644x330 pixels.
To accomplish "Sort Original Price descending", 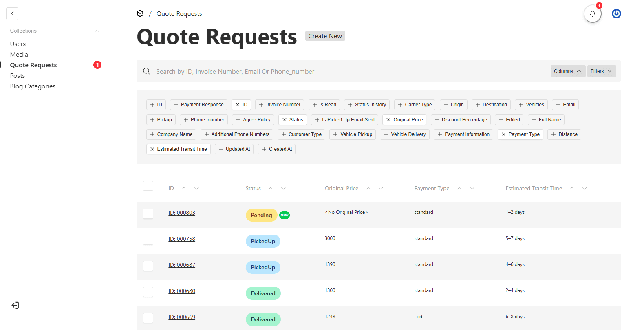I will point(381,188).
